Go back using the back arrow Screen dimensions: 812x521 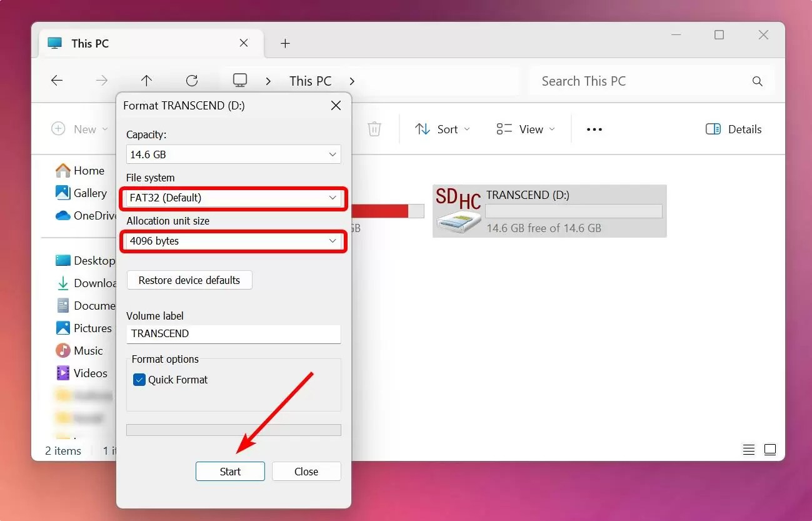coord(56,81)
